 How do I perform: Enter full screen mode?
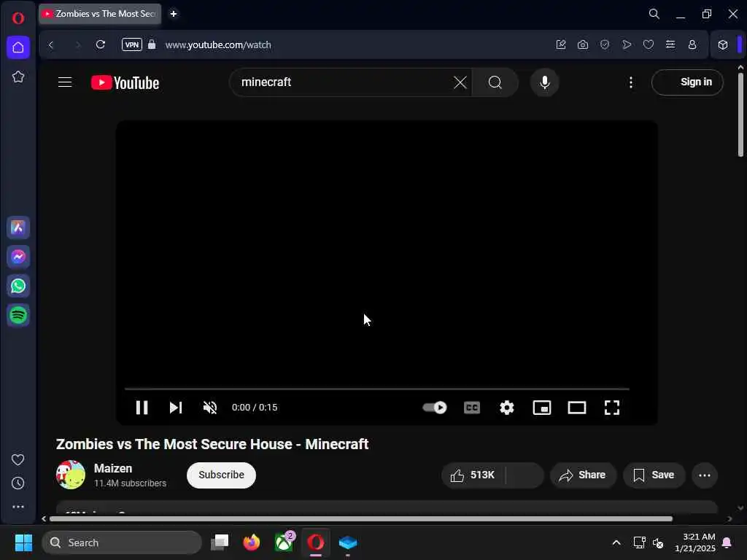pos(612,408)
